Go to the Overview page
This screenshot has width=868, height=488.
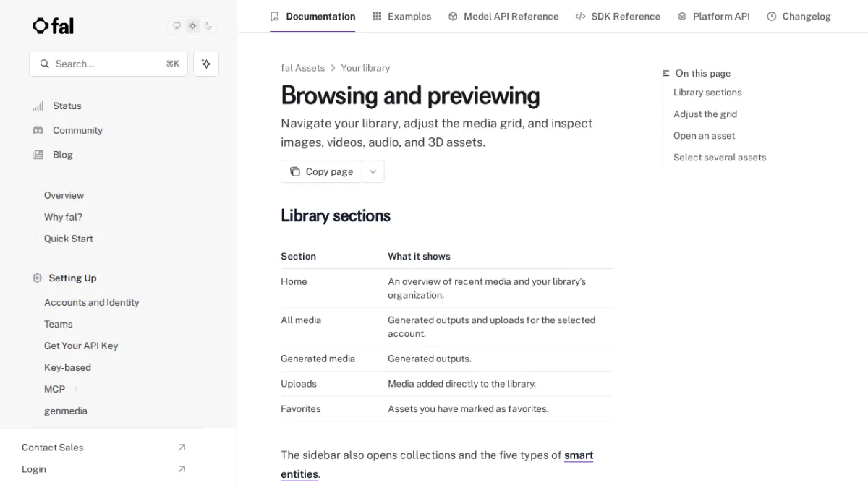coord(64,195)
